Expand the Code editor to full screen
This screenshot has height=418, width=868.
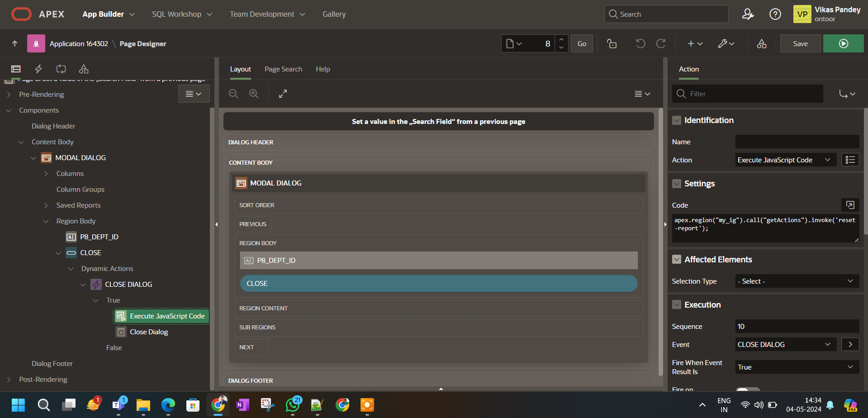point(850,205)
